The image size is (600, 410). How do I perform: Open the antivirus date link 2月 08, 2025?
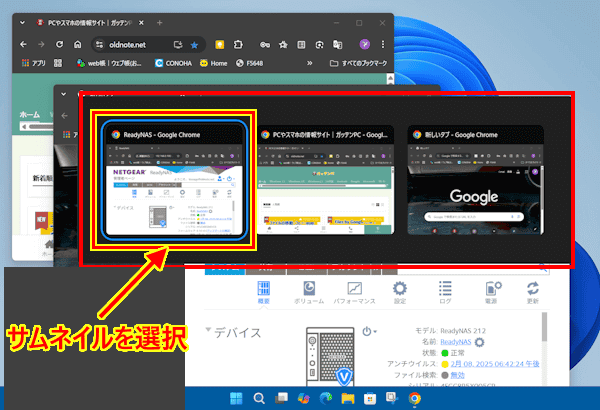(495, 364)
